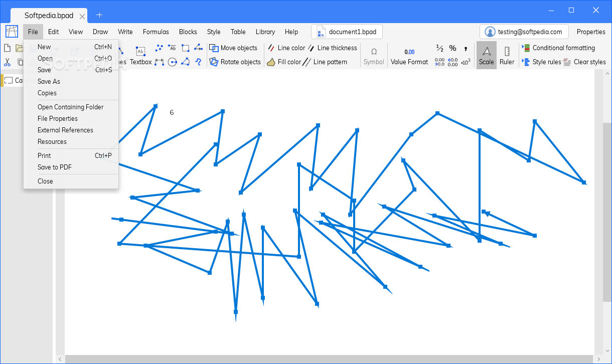The width and height of the screenshot is (612, 364).
Task: Open the File menu
Action: (x=33, y=32)
